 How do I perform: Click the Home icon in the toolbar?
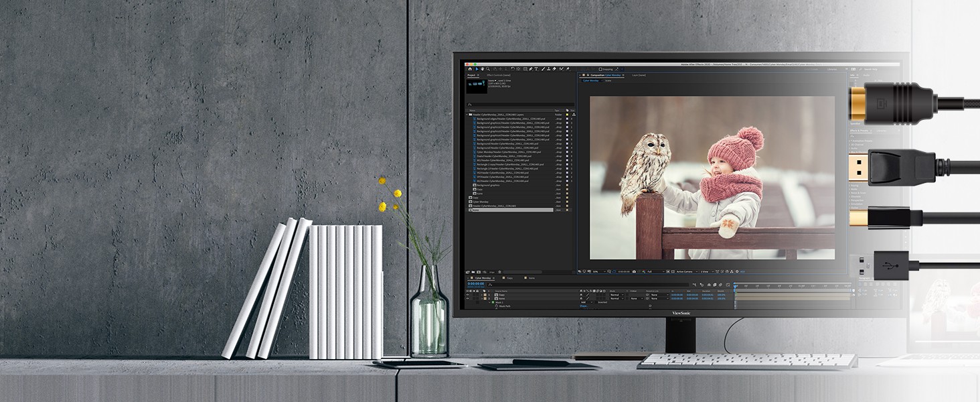[470, 69]
